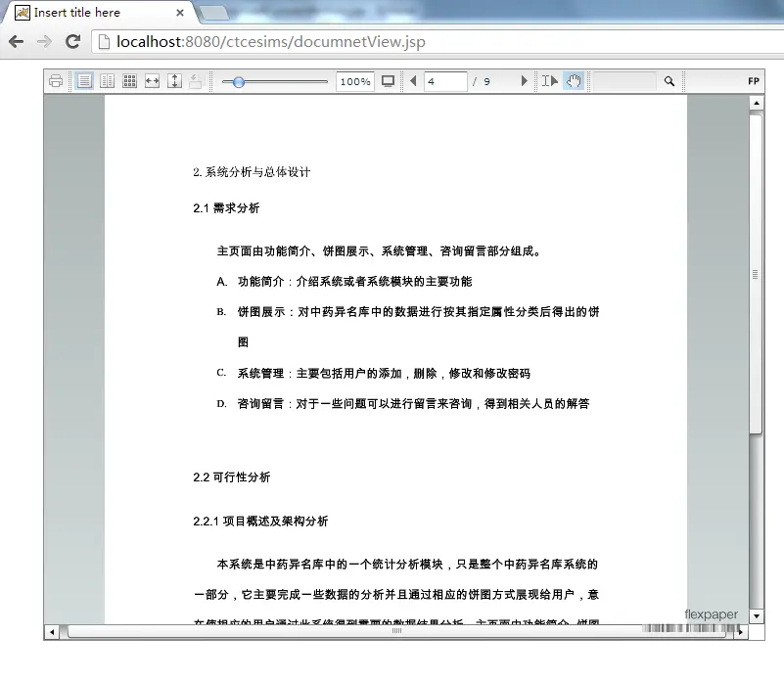This screenshot has width=784, height=681.
Task: Click the horizontal scrollbar thumb
Action: (396, 631)
